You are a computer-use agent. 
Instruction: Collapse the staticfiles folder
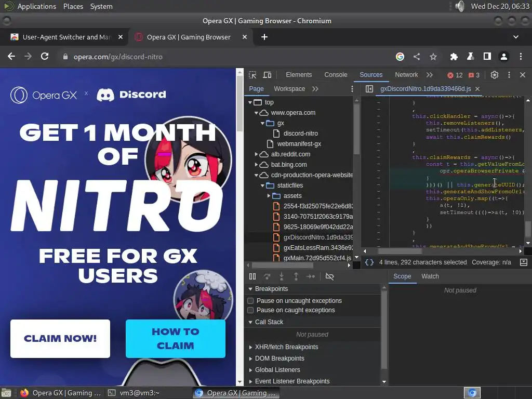coord(262,185)
